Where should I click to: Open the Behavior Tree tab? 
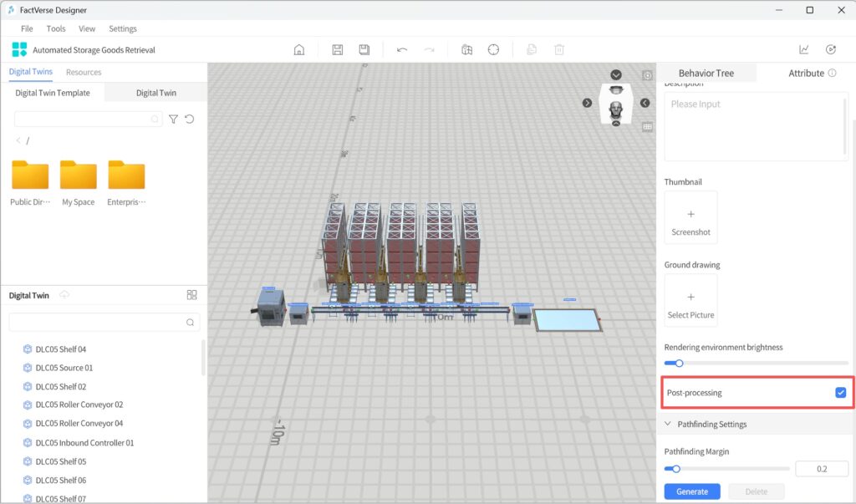(706, 73)
